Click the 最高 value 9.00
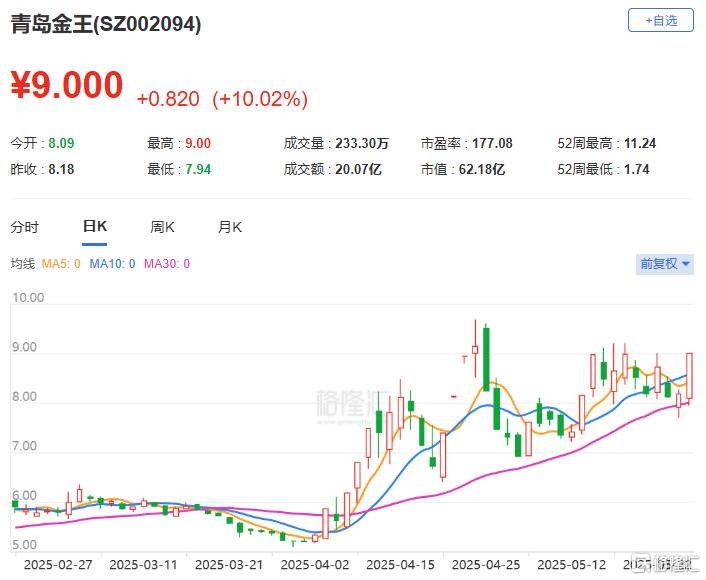706x580 pixels. click(x=198, y=143)
